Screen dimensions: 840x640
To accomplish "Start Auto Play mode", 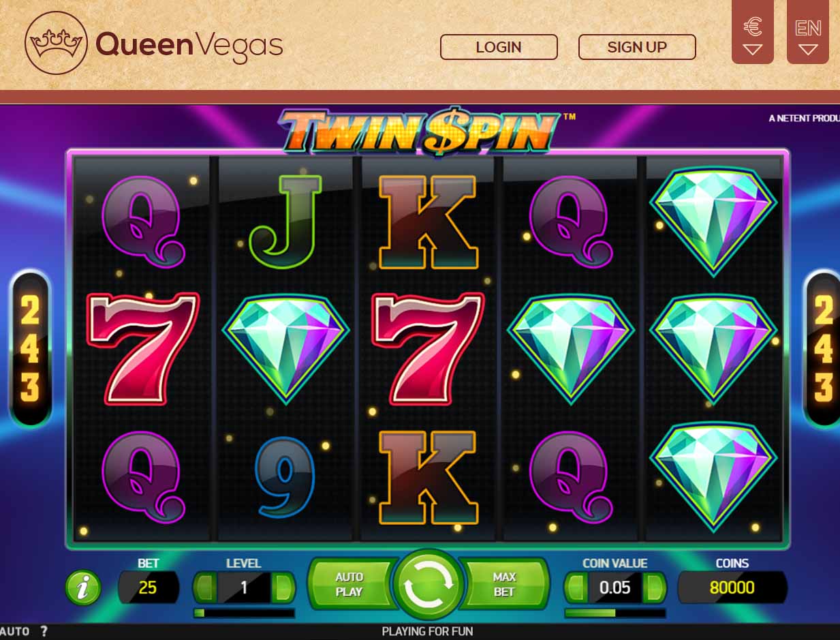I will [349, 584].
